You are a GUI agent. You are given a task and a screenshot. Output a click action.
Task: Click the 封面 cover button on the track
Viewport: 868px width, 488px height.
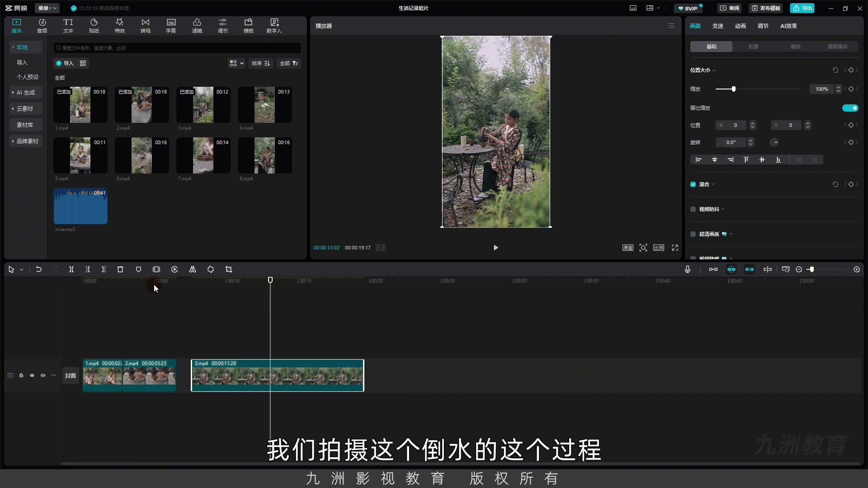coord(70,375)
